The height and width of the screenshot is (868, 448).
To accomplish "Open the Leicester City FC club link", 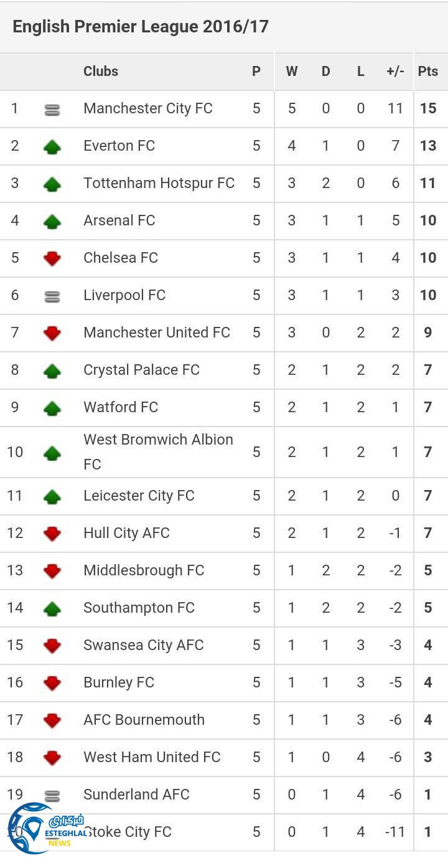I will click(x=139, y=496).
